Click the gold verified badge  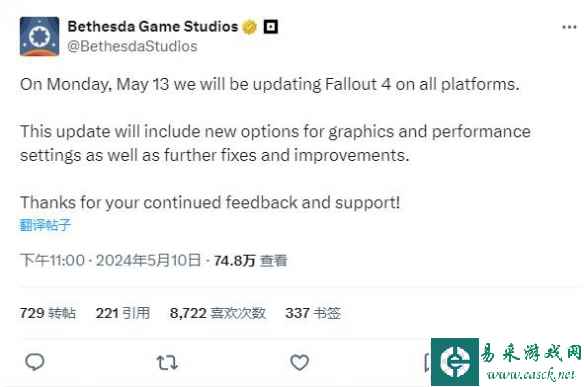(250, 27)
